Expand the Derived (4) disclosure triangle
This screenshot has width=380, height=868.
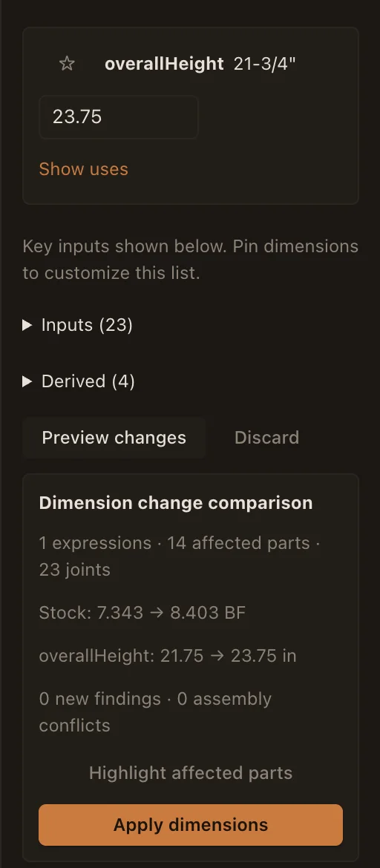click(x=27, y=381)
